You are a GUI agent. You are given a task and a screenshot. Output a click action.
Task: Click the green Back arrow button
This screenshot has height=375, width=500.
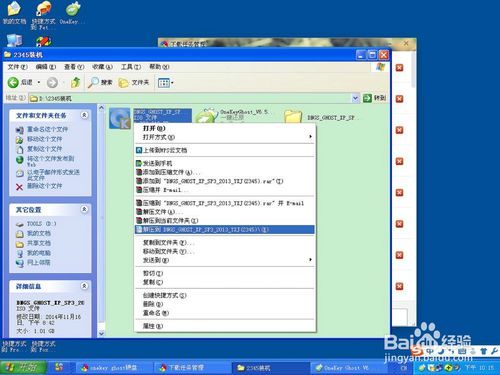(13, 82)
